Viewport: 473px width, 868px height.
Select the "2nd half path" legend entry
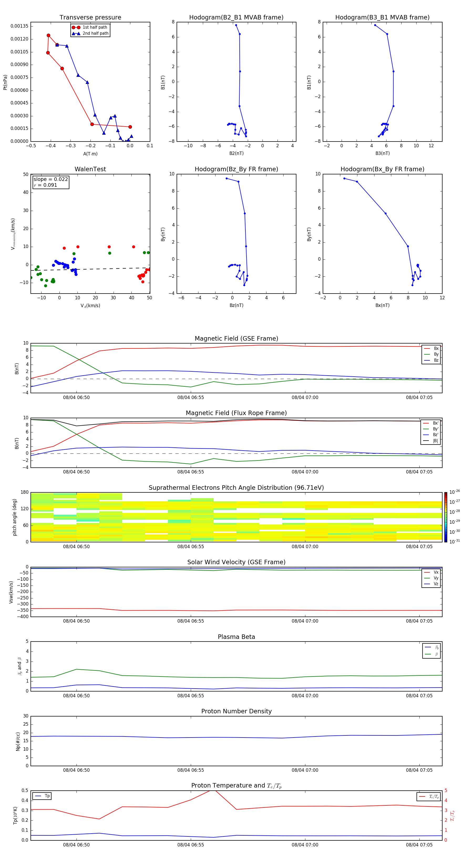click(x=90, y=33)
